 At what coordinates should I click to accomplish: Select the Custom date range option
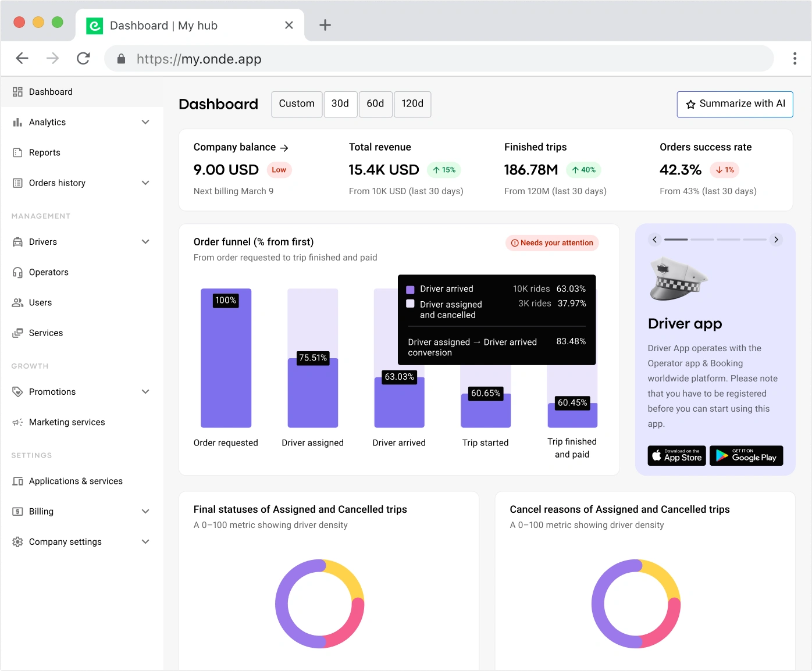[x=297, y=104]
